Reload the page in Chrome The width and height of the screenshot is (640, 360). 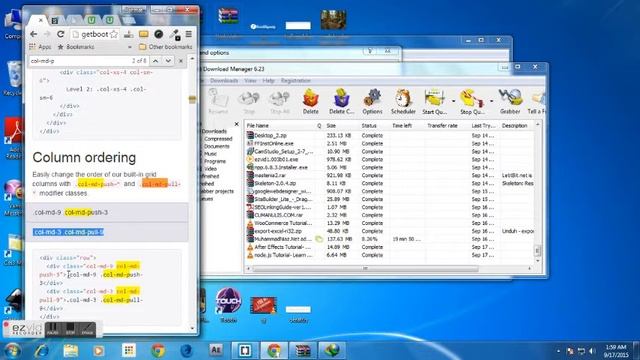coord(60,34)
